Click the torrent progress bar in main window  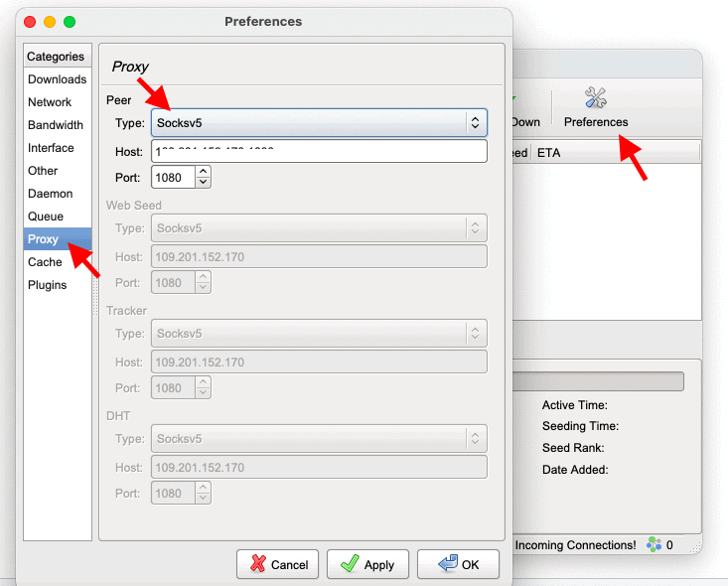tap(598, 381)
